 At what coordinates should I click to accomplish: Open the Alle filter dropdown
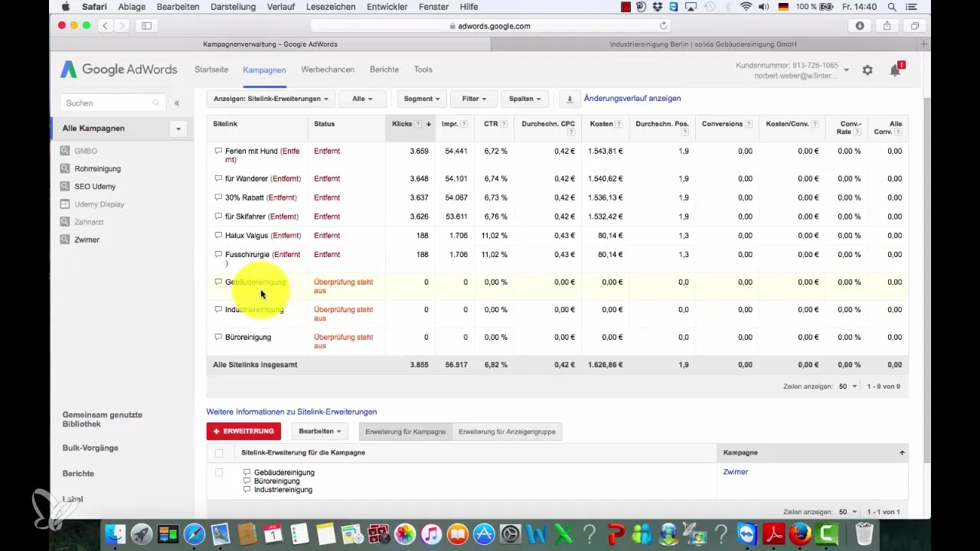click(362, 99)
